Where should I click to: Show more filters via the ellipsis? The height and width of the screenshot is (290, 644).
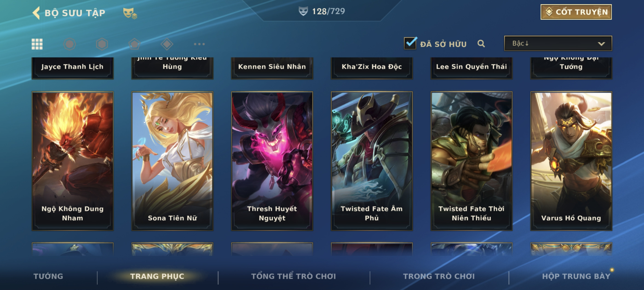tap(199, 44)
